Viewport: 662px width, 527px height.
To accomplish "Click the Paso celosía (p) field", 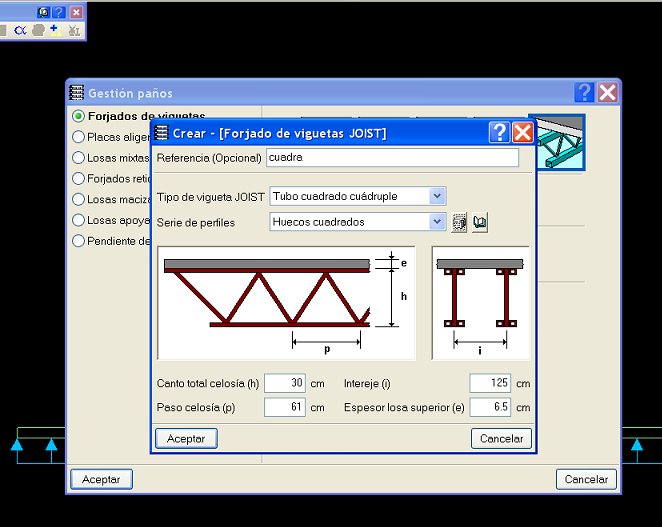I will [285, 407].
